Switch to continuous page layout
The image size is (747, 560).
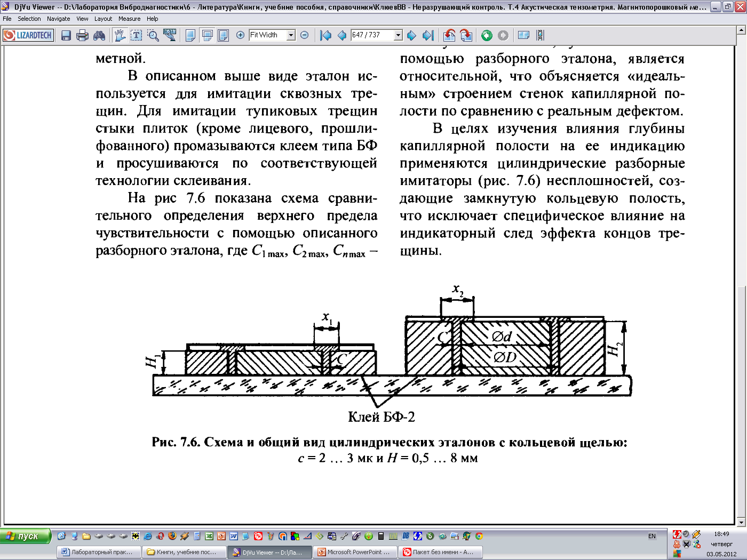207,35
